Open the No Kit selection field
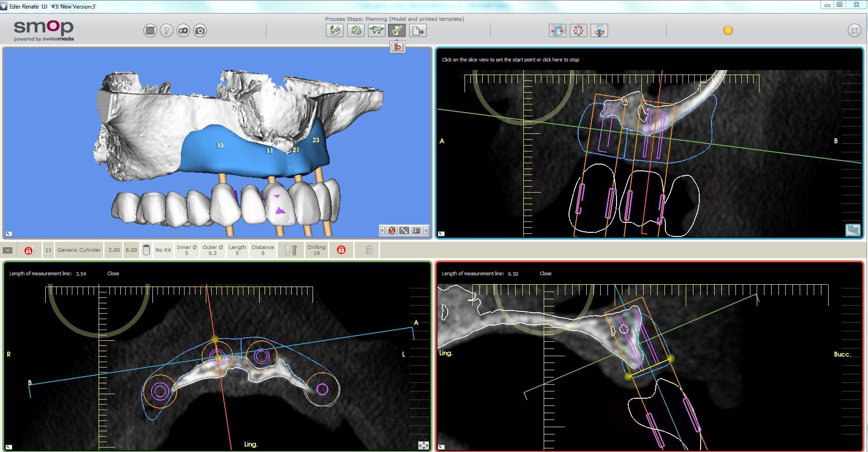Screen dimensions: 868x452 coord(163,250)
